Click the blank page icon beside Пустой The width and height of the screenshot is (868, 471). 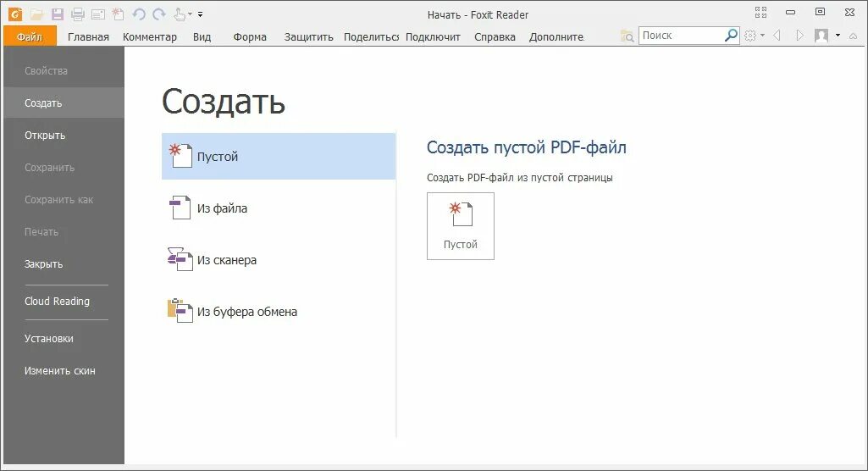coord(180,156)
